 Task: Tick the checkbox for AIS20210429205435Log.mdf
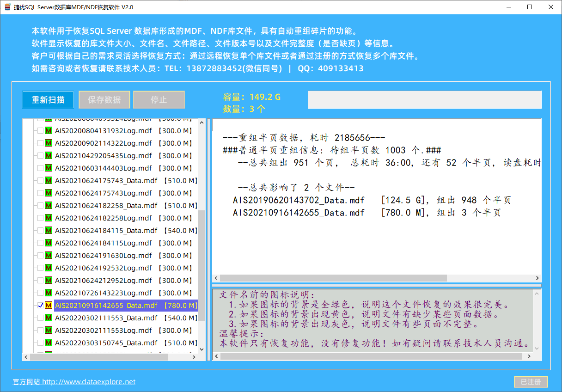[x=40, y=156]
